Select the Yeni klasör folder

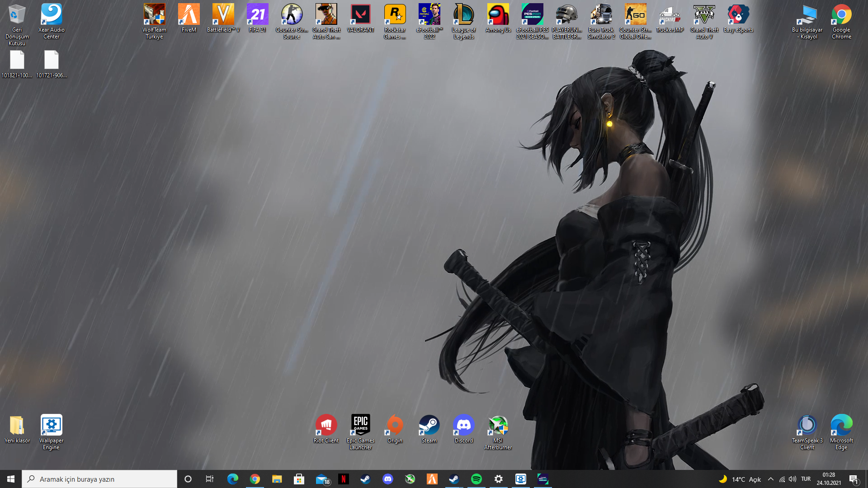point(17,429)
